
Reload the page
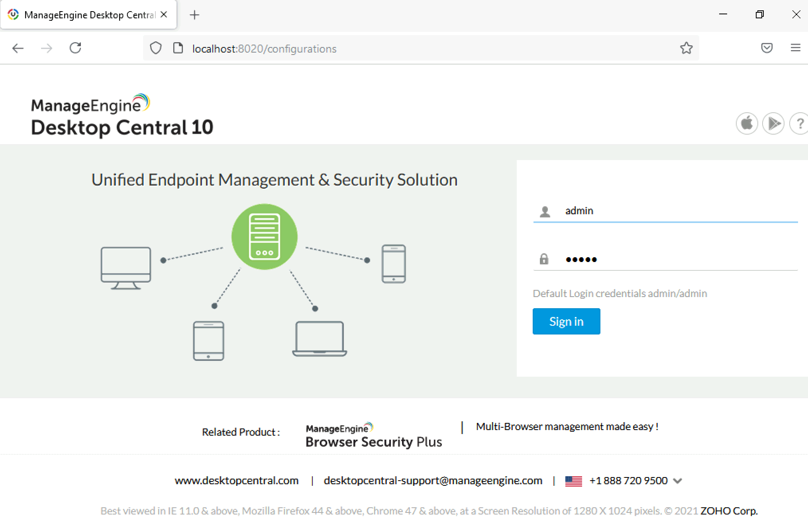pyautogui.click(x=75, y=48)
